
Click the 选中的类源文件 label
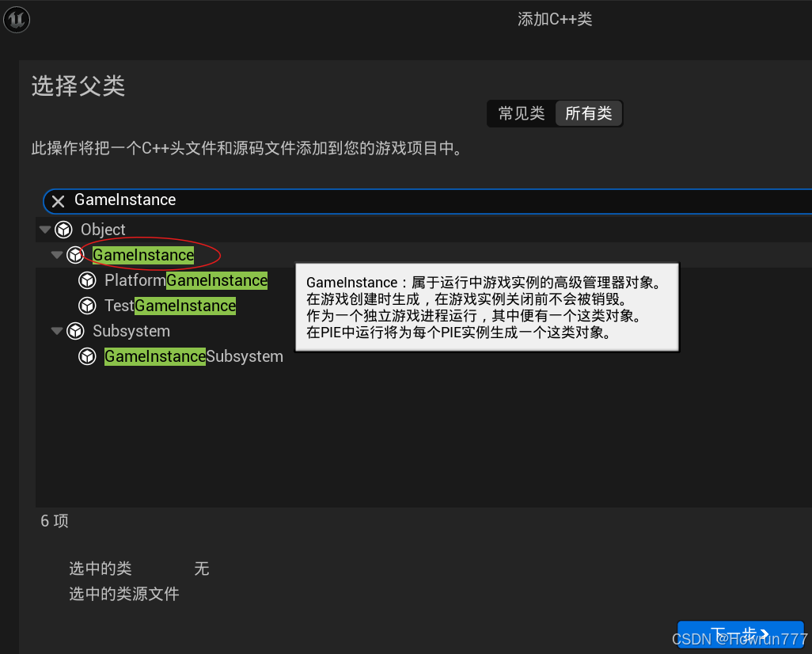point(124,593)
